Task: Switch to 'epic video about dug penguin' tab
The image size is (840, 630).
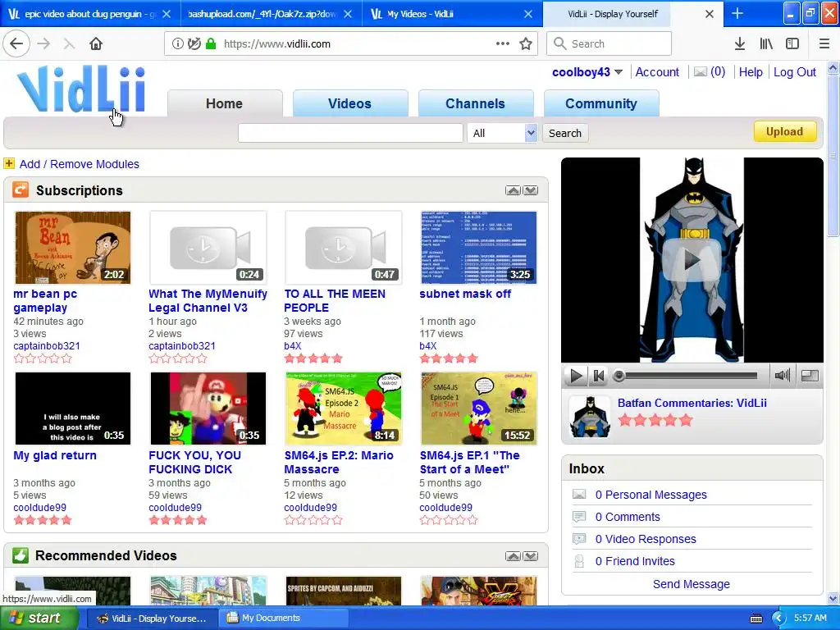Action: 90,14
